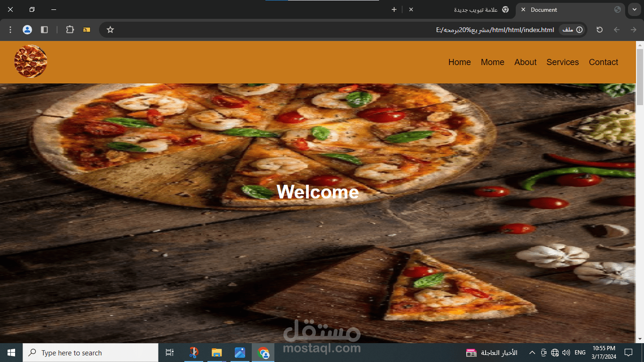Expand the tab search dropdown arrow

click(x=635, y=9)
